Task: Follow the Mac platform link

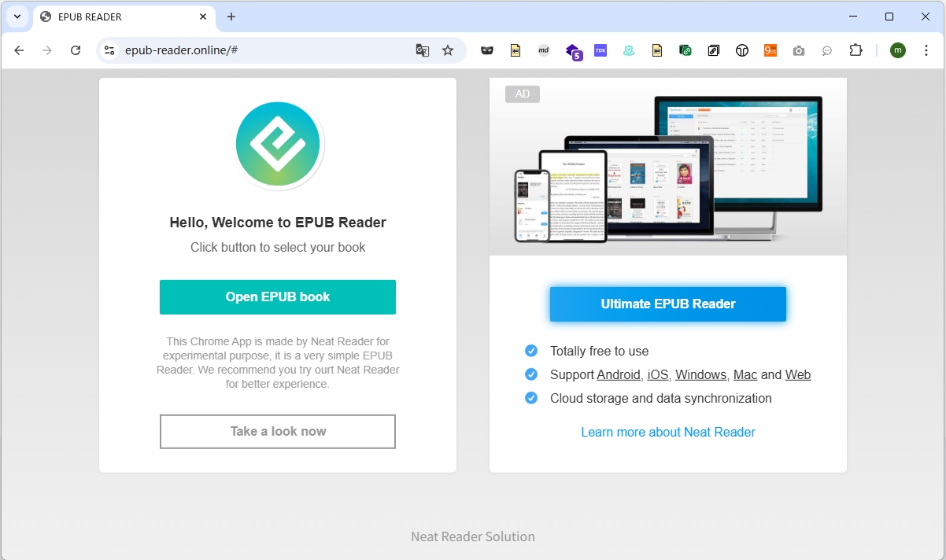Action: 745,375
